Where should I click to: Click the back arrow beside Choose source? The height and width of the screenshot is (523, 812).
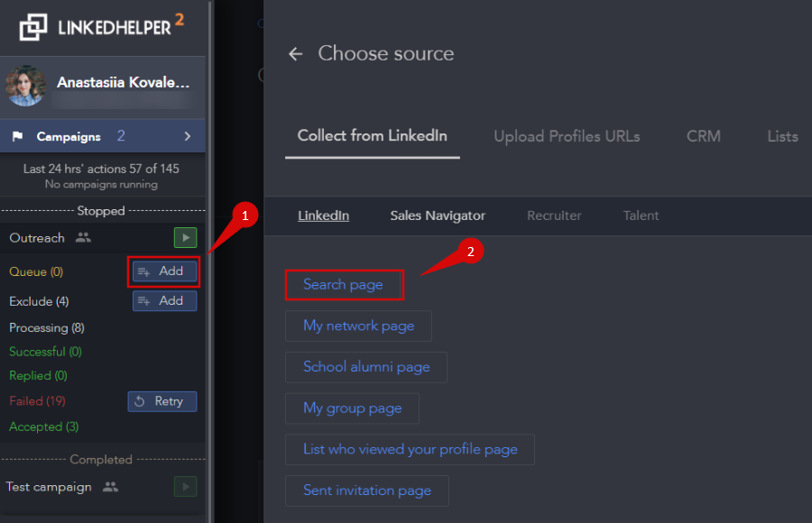pyautogui.click(x=295, y=54)
